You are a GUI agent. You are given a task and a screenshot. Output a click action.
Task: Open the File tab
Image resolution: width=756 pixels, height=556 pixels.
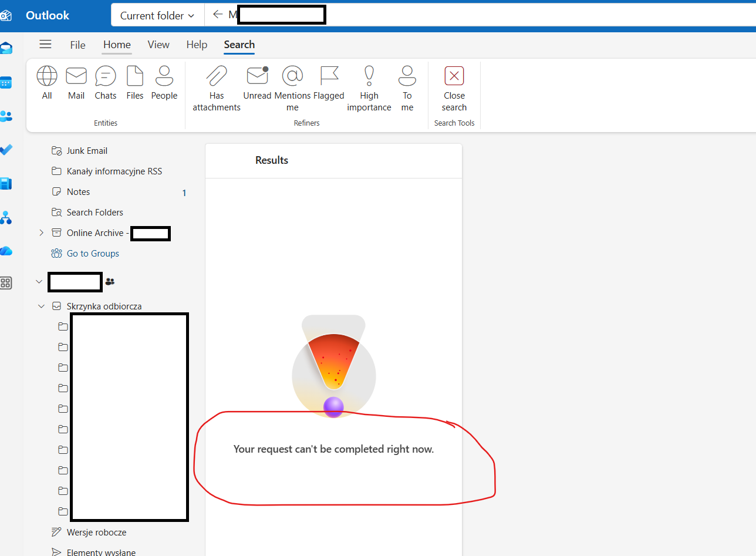pos(77,45)
